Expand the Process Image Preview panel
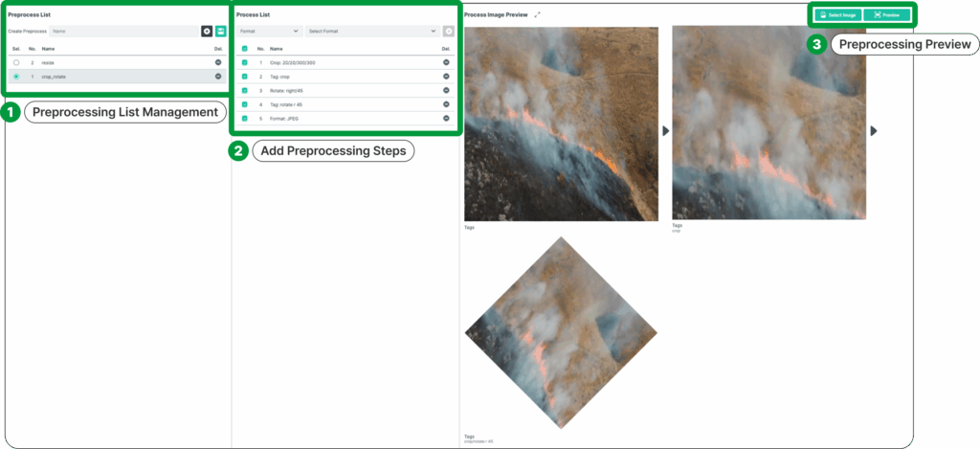 click(538, 15)
